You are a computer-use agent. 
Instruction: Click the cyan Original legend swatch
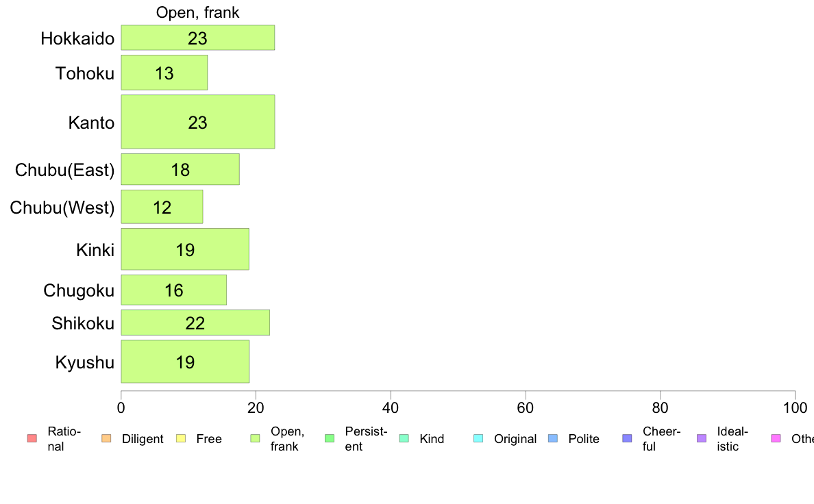(x=479, y=438)
